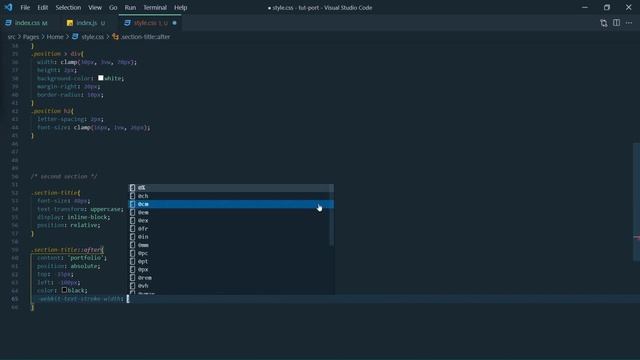This screenshot has height=360, width=640.
Task: Click the position: absolute declaration
Action: 69,266
